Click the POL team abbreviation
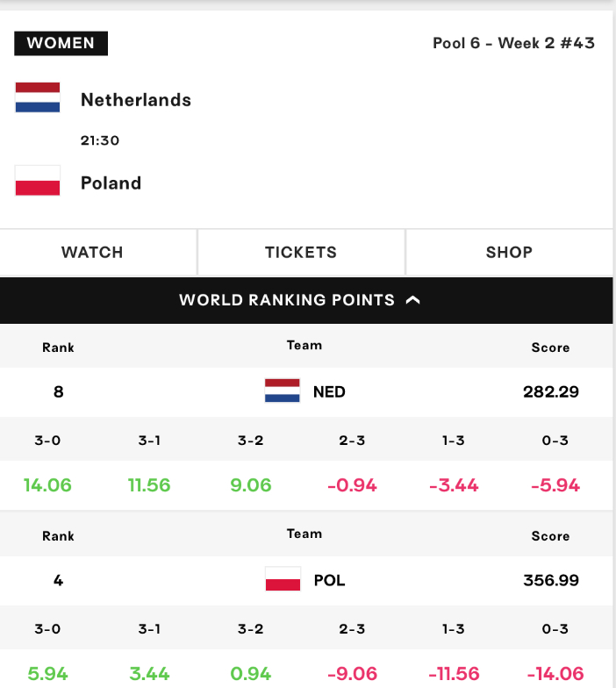 (x=330, y=581)
